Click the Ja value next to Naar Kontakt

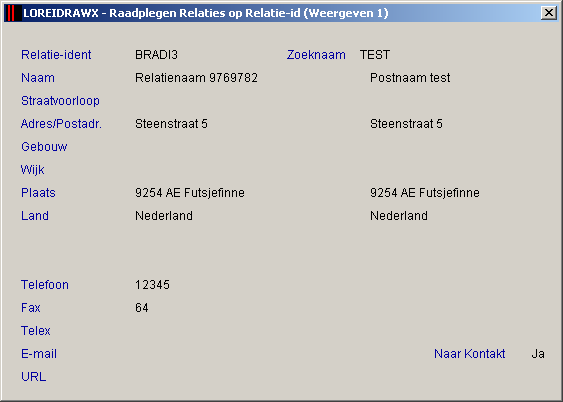click(538, 354)
